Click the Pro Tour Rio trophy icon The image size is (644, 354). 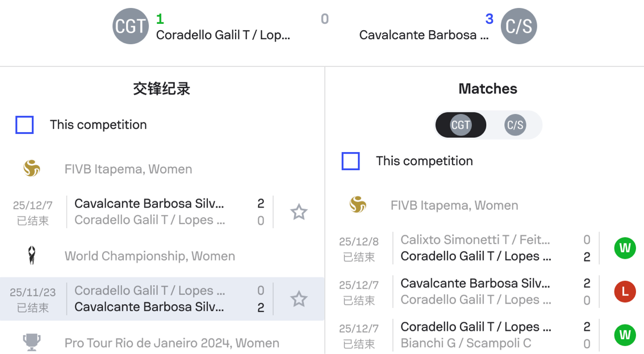[x=32, y=343]
